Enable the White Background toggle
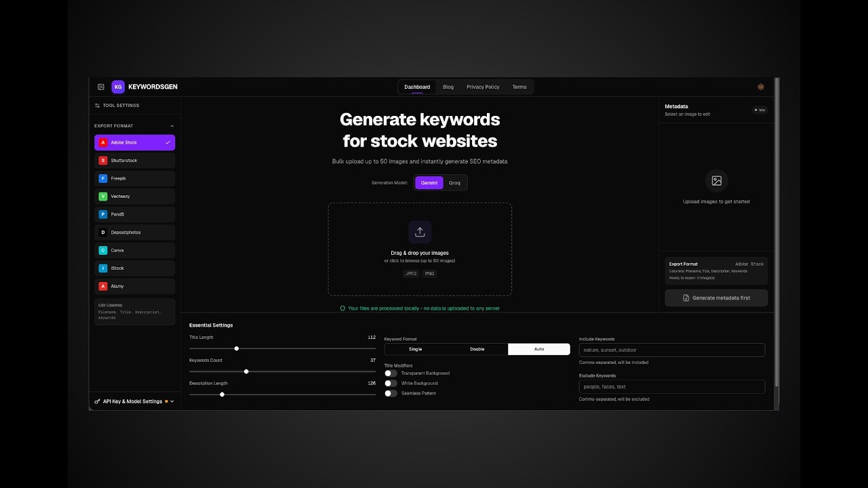 click(391, 384)
